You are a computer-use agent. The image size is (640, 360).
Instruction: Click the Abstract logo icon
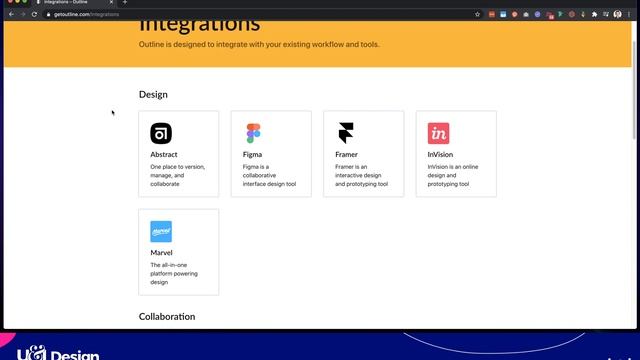click(x=161, y=133)
